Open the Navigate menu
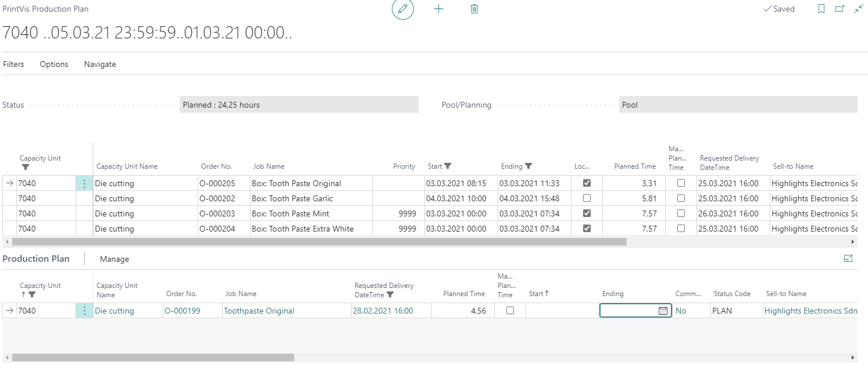The height and width of the screenshot is (370, 868). [100, 64]
